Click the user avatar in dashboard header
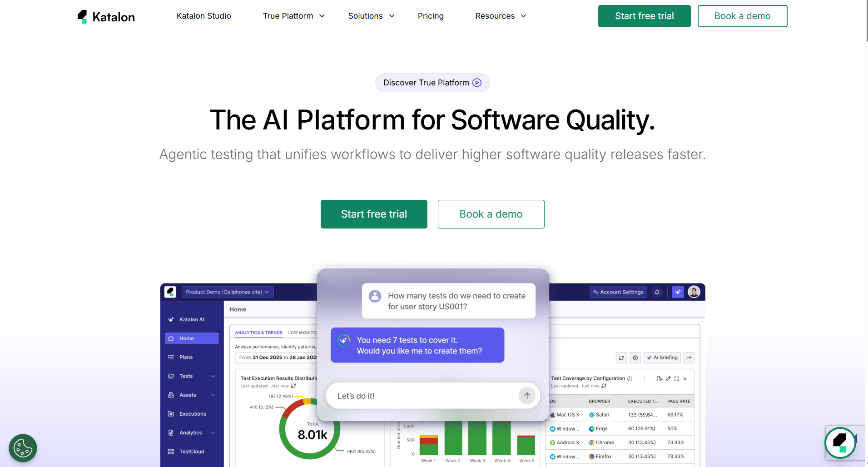Screen dimensions: 868x467 (x=694, y=292)
